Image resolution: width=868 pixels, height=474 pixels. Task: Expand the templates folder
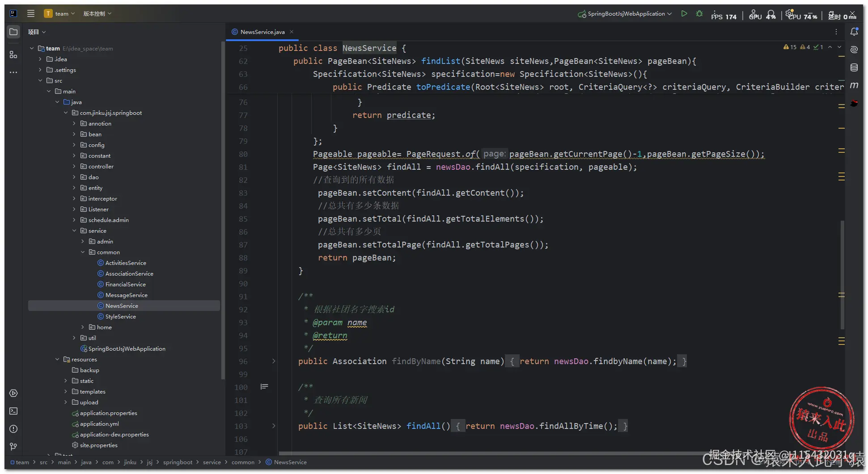click(66, 391)
